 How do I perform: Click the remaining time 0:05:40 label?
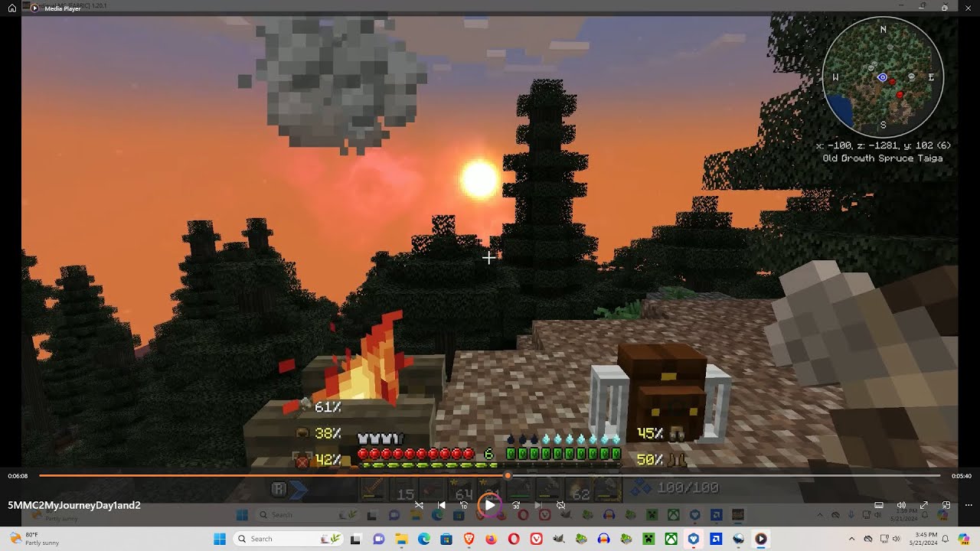pos(962,476)
